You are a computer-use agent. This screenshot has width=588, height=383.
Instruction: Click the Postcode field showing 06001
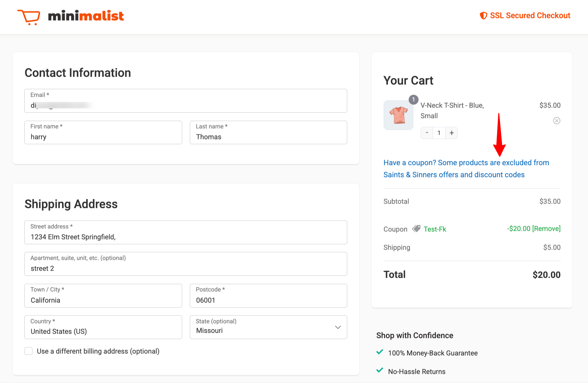click(268, 296)
